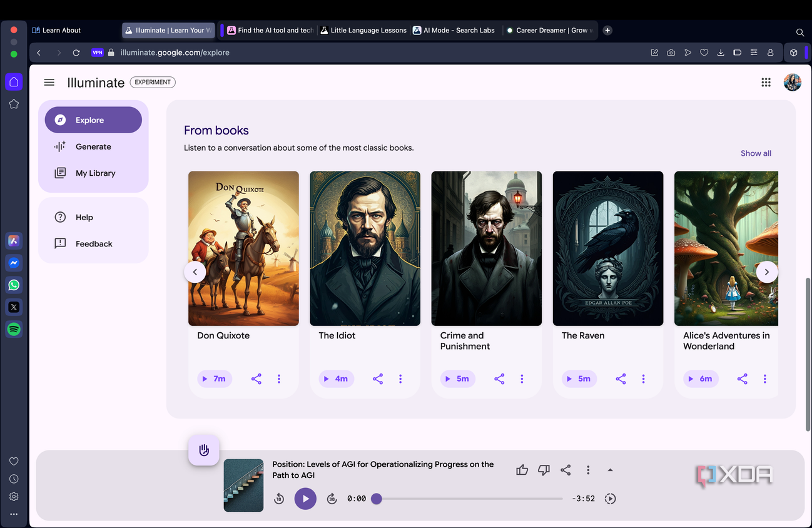Open the extensions cube icon
812x528 pixels.
pos(794,53)
